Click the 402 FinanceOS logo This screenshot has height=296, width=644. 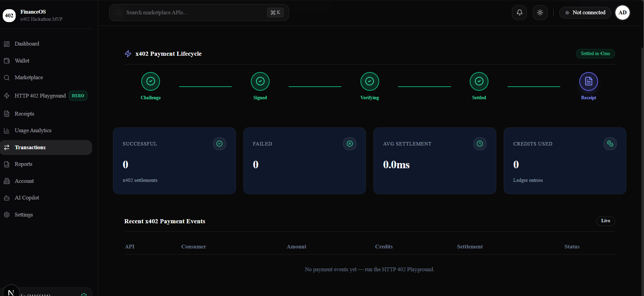coord(9,15)
